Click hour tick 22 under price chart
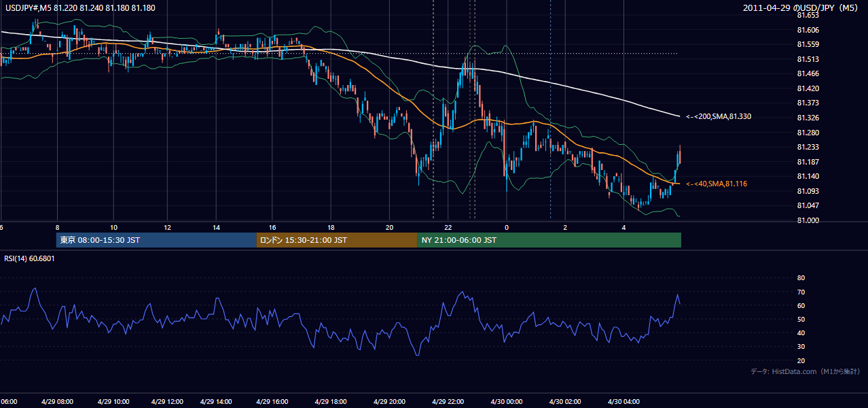The height and width of the screenshot is (408, 868). click(x=448, y=228)
